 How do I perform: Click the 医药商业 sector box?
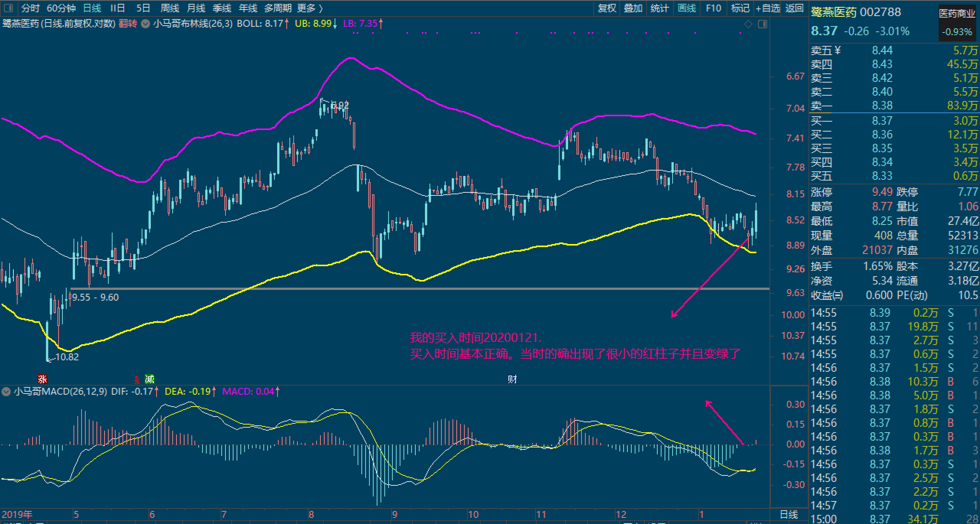(x=957, y=23)
